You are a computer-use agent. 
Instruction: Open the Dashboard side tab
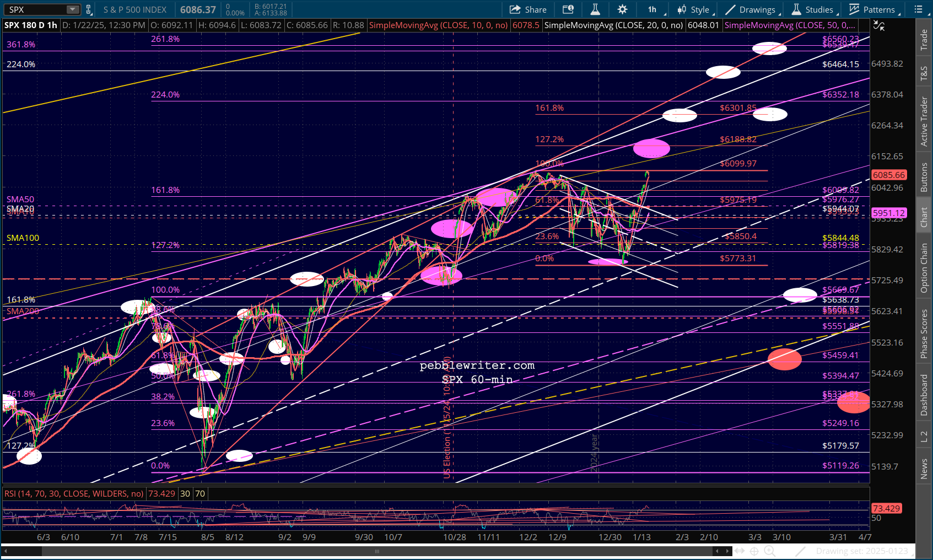point(924,395)
